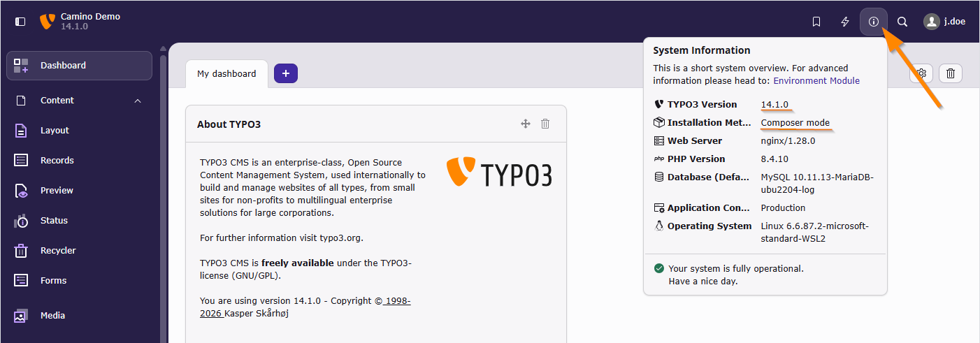The width and height of the screenshot is (980, 343).
Task: Delete dashboard with trash button
Action: 951,73
